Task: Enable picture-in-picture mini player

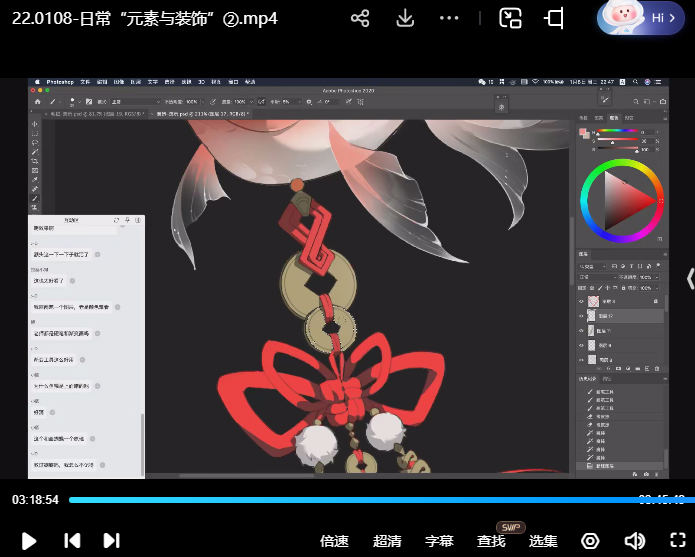Action: point(511,19)
